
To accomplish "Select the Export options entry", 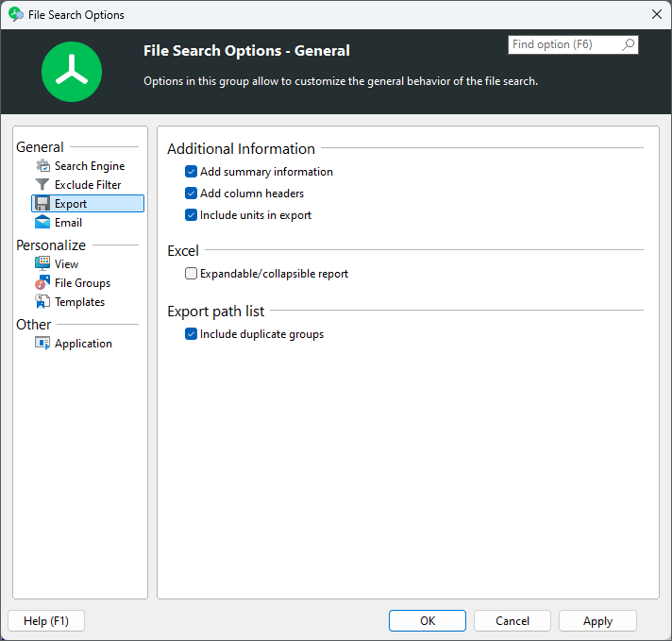I will [x=88, y=204].
